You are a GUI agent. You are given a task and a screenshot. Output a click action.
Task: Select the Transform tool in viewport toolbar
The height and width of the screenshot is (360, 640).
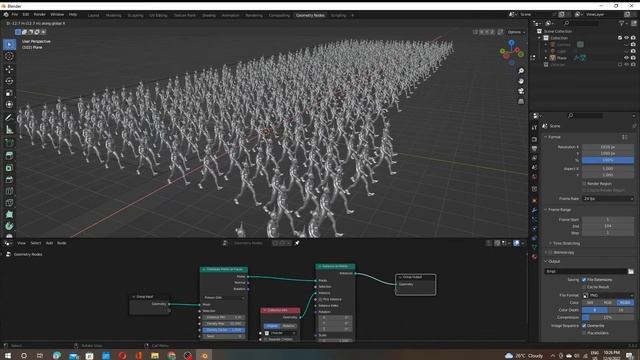(x=9, y=104)
